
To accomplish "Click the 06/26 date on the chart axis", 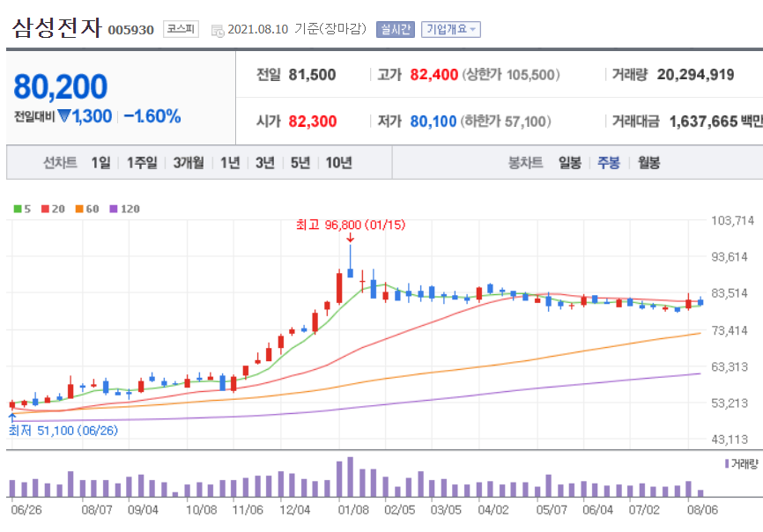I will tap(26, 510).
